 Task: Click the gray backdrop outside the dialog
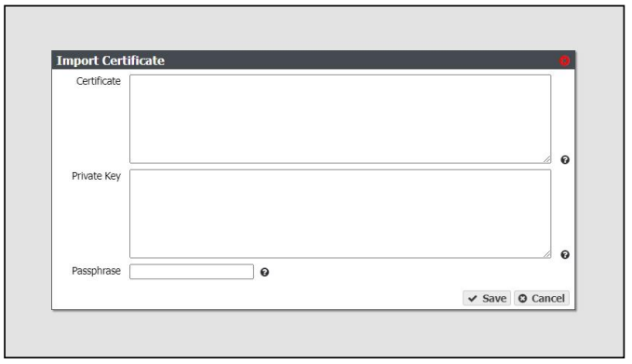point(315,28)
